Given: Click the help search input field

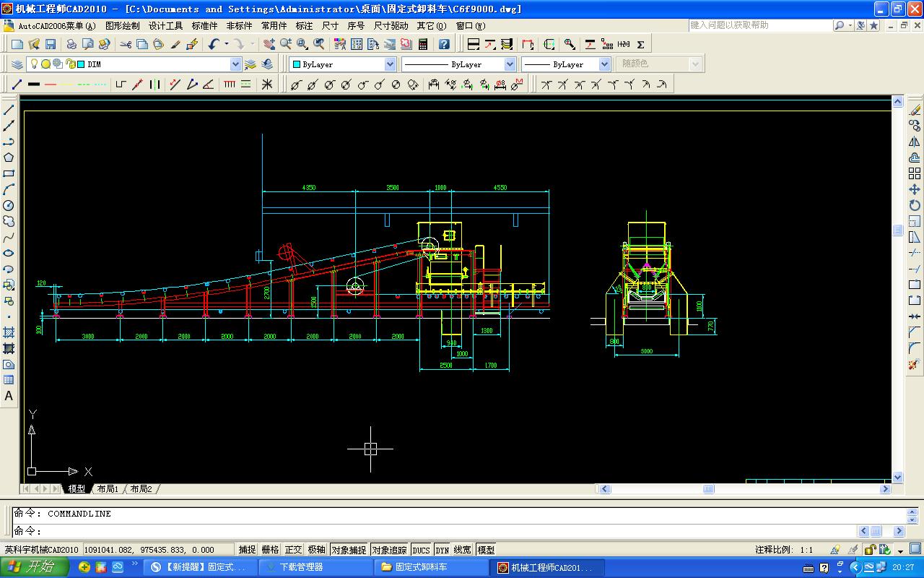Looking at the screenshot, I should pos(759,25).
